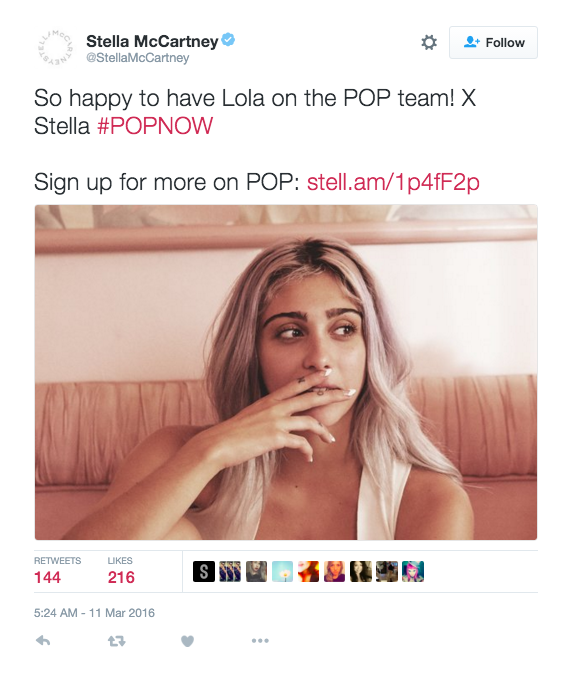The height and width of the screenshot is (678, 572).
Task: Retweet this tweet using the retweet icon
Action: coord(117,641)
